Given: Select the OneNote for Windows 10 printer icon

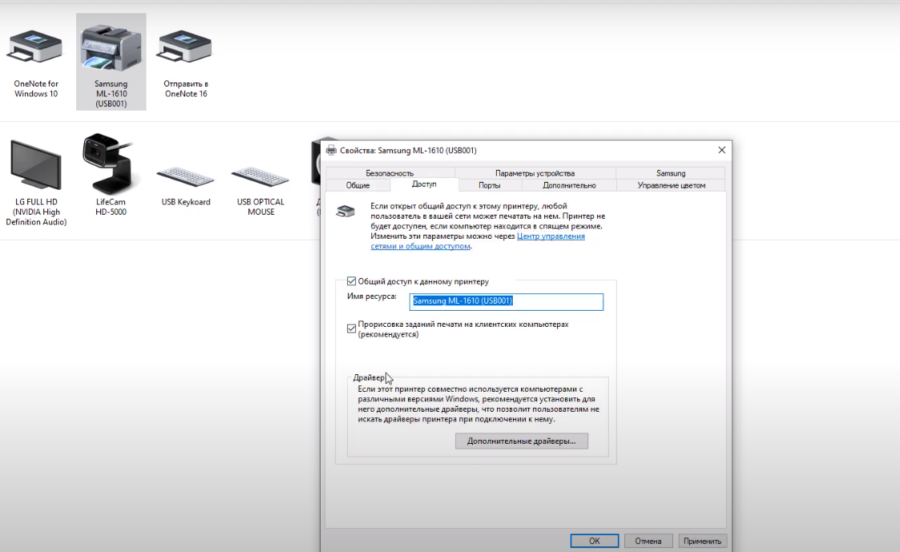Looking at the screenshot, I should (36, 47).
